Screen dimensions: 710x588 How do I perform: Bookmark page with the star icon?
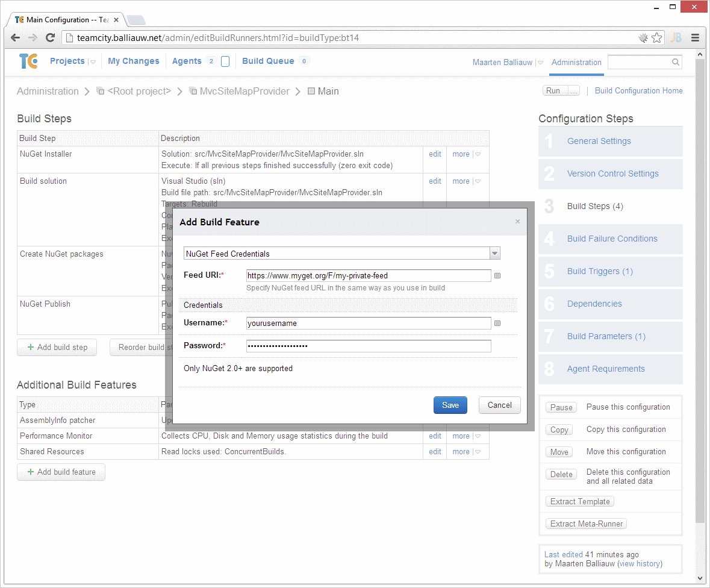(657, 38)
